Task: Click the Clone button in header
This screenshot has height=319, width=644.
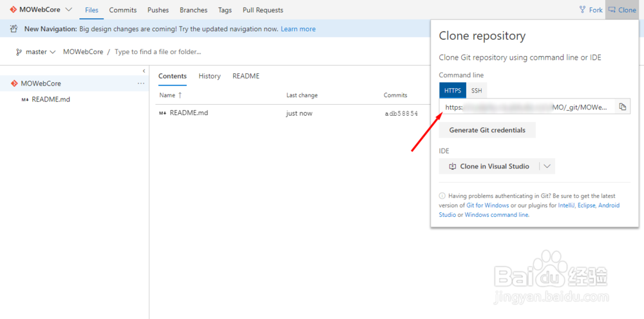Action: 623,10
